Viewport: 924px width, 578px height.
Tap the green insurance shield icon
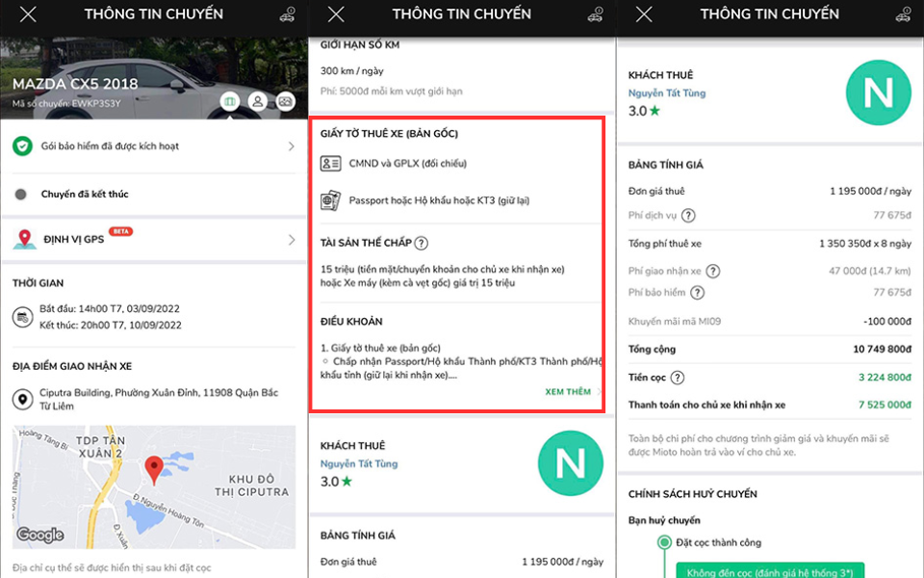22,146
